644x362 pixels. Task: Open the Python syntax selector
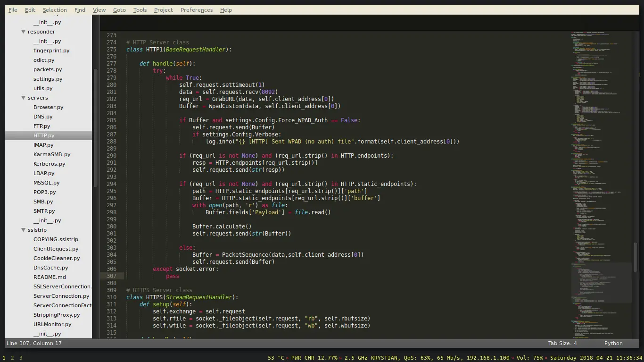point(613,343)
